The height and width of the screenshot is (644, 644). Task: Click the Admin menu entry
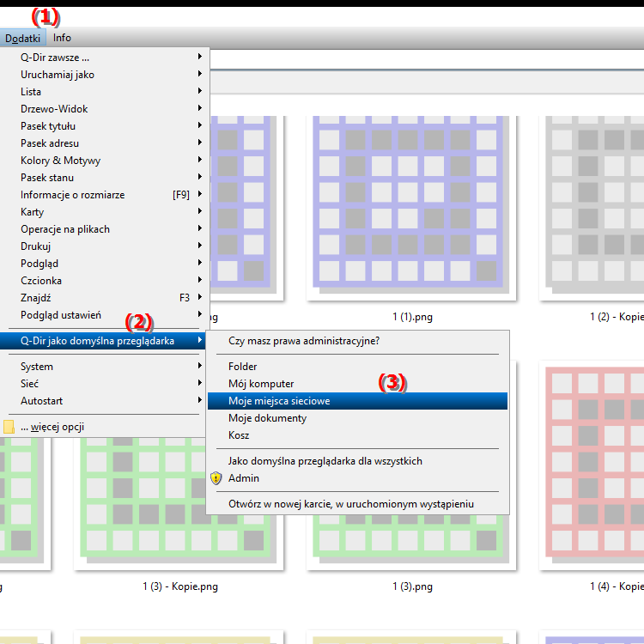[357, 478]
